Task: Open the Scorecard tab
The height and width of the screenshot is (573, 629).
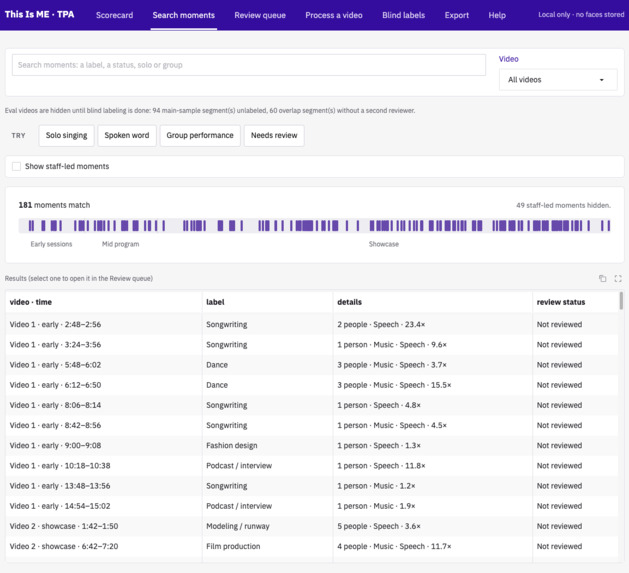Action: click(x=114, y=15)
